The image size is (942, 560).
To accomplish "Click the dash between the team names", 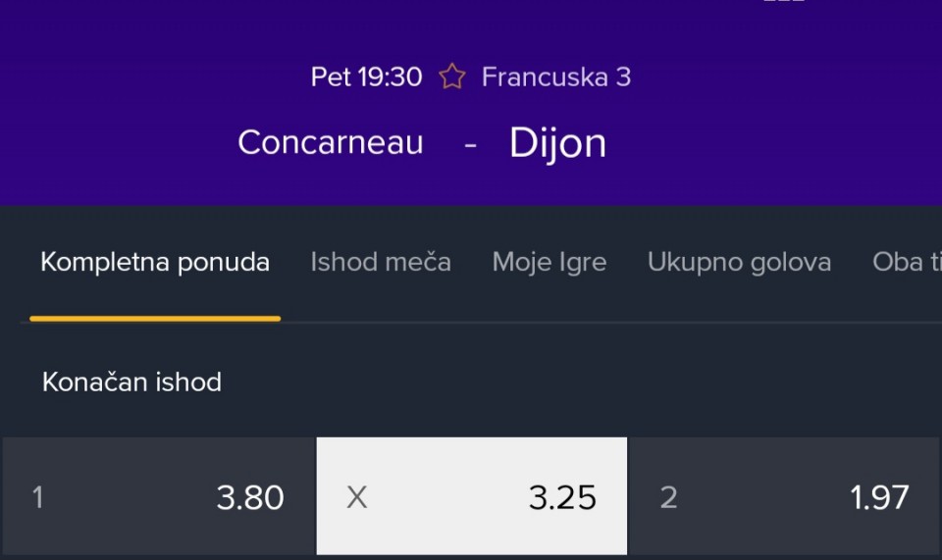I will tap(471, 143).
